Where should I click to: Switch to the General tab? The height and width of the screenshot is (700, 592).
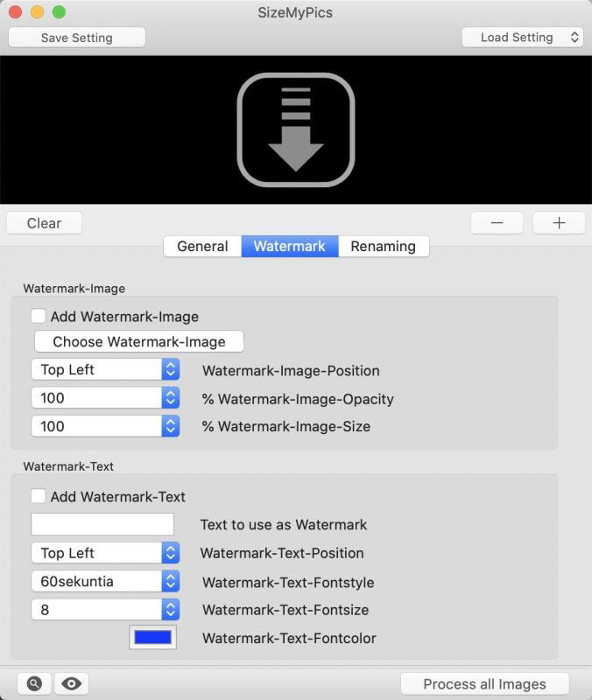pyautogui.click(x=203, y=247)
